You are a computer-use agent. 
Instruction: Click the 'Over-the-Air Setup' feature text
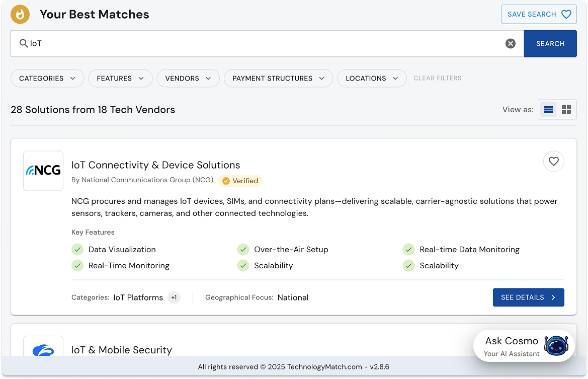point(291,250)
